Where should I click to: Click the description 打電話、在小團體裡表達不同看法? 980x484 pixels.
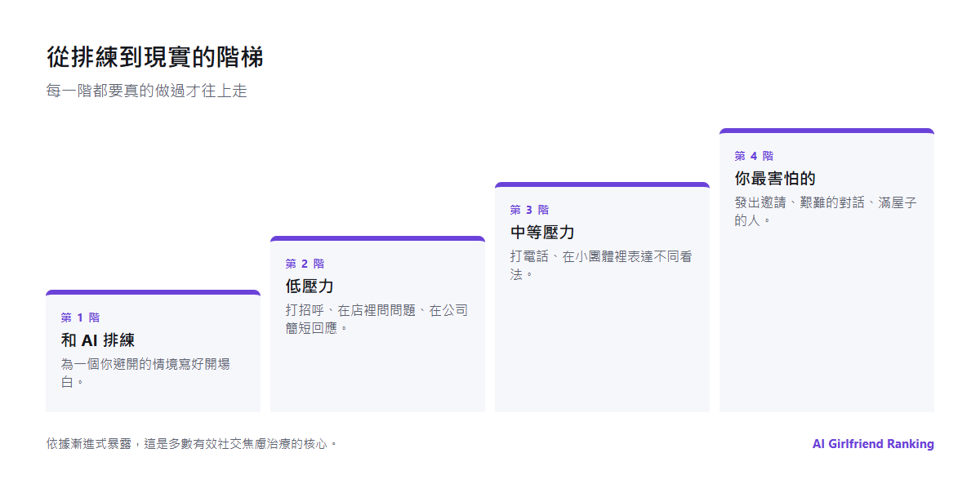coord(601,264)
